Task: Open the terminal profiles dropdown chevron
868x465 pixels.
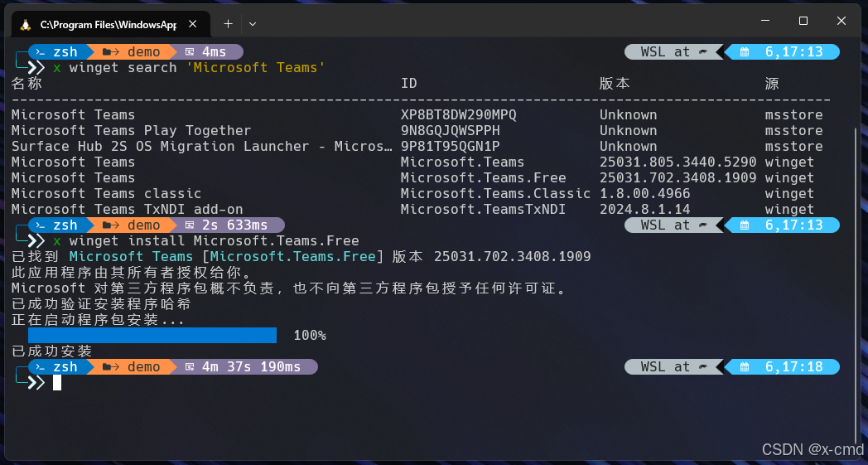Action: pyautogui.click(x=253, y=24)
